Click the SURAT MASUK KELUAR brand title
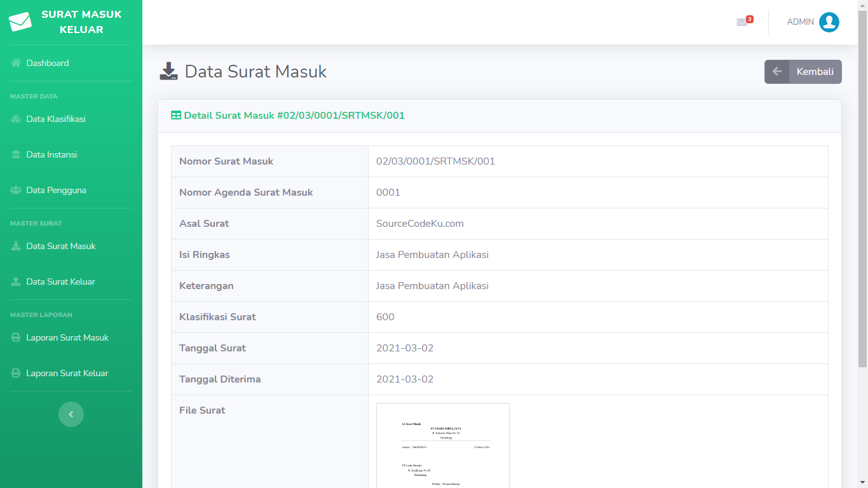 tap(81, 22)
